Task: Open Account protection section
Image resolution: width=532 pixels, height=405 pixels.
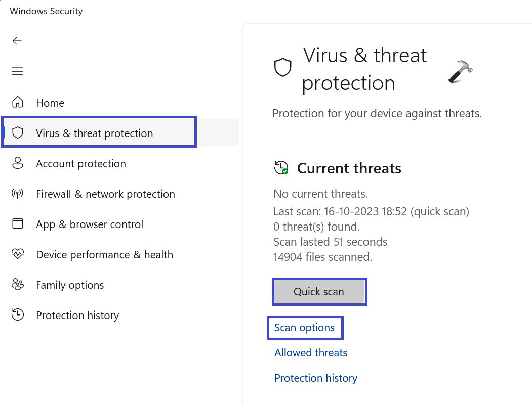Action: click(81, 164)
